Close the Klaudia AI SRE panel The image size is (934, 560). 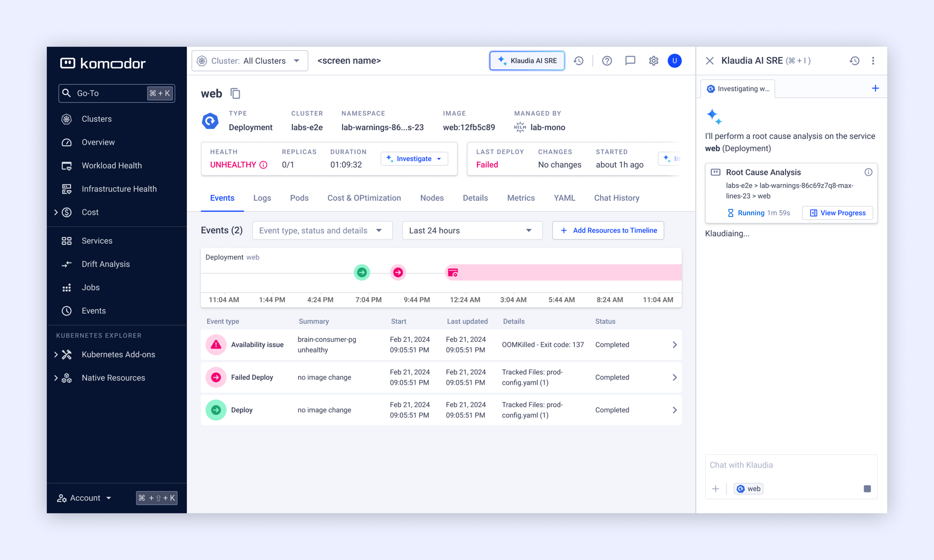click(x=710, y=61)
